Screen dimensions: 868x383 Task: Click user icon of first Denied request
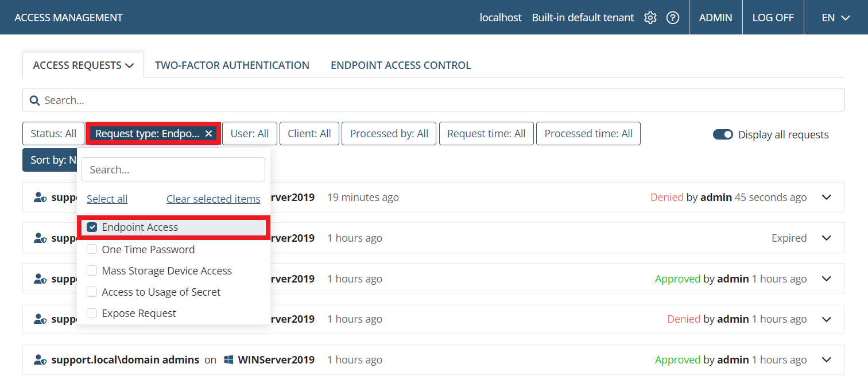pyautogui.click(x=40, y=198)
